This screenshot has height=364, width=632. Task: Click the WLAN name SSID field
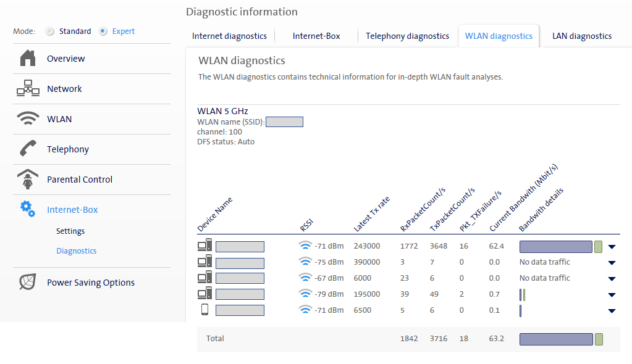tap(284, 122)
